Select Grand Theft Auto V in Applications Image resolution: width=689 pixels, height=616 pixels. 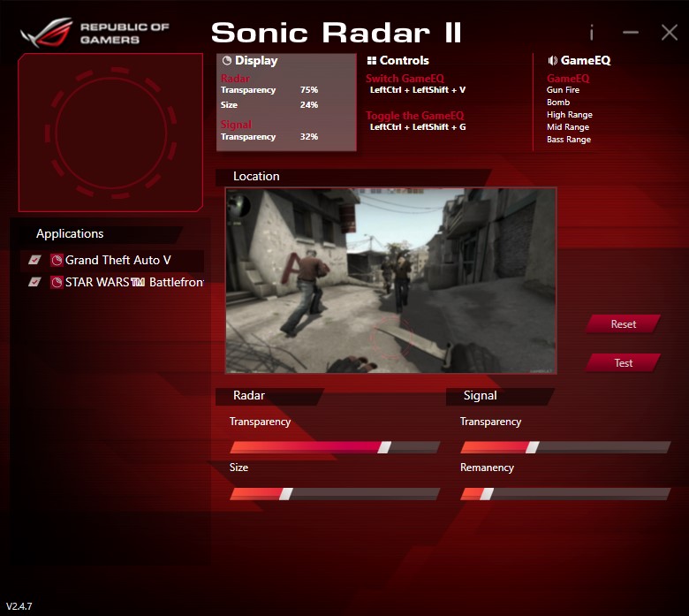(x=112, y=261)
